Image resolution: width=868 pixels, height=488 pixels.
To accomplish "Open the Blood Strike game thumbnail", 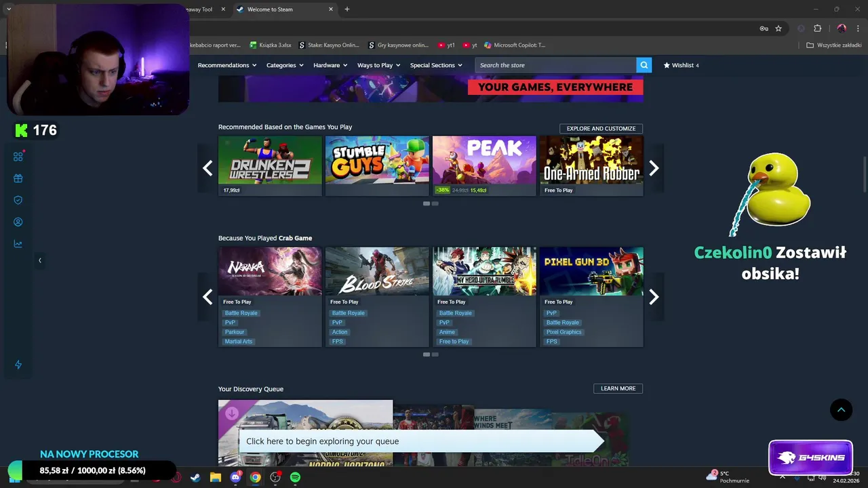I will [377, 271].
